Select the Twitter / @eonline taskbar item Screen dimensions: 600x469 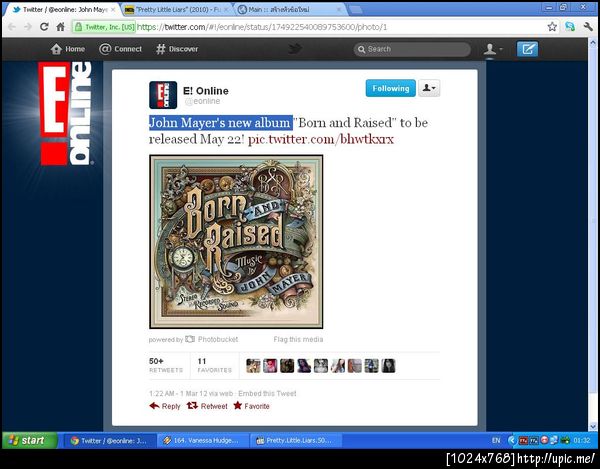(109, 441)
